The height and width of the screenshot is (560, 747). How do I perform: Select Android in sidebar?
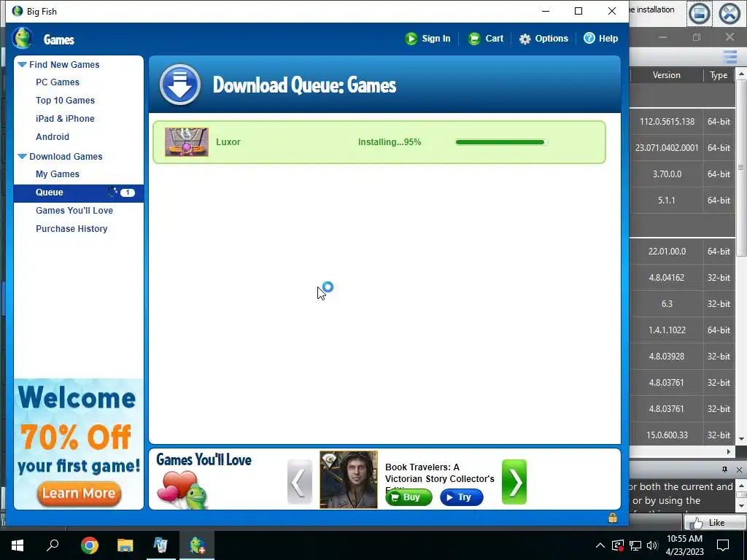53,136
